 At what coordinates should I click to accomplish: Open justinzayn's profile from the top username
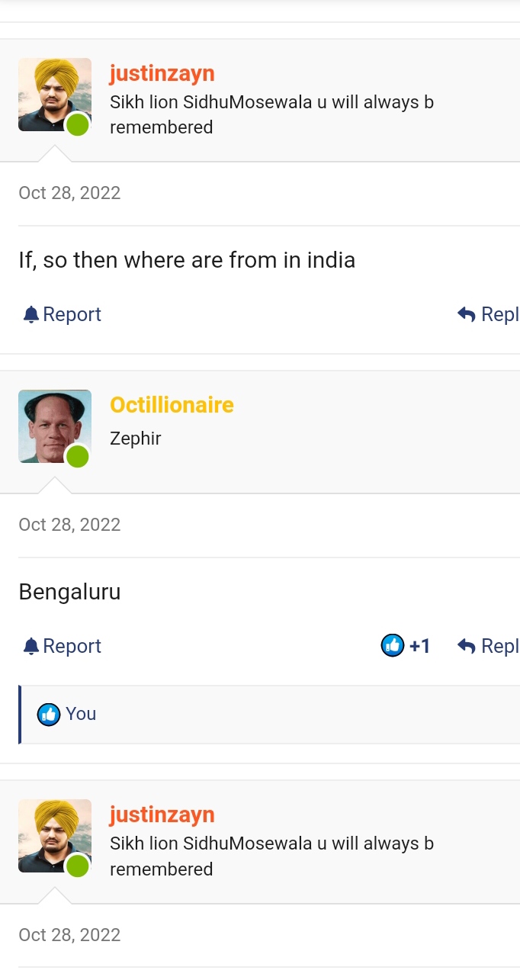pyautogui.click(x=162, y=74)
